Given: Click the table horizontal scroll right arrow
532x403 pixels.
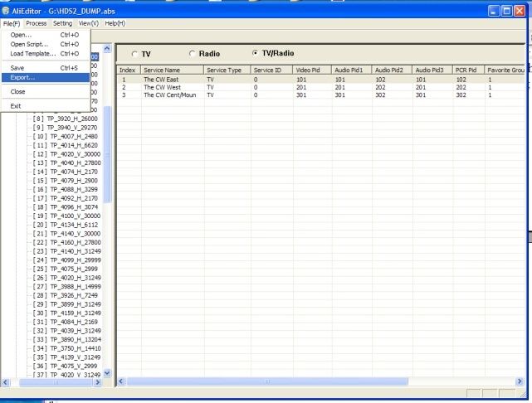Looking at the screenshot, I should click(520, 381).
